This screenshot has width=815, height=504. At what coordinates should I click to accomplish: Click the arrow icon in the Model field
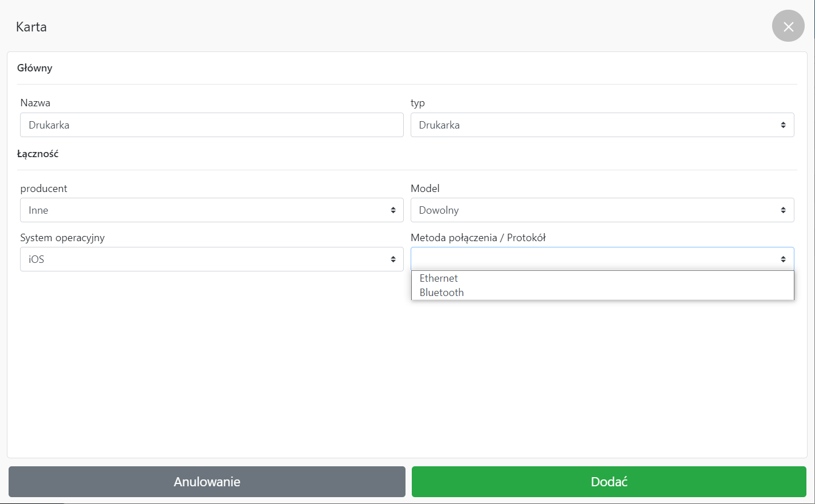point(783,210)
